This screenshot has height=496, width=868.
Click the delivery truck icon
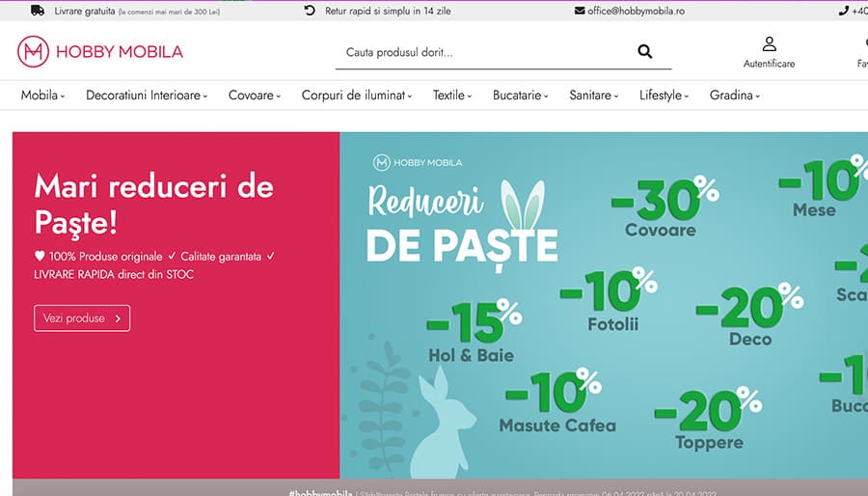point(38,11)
